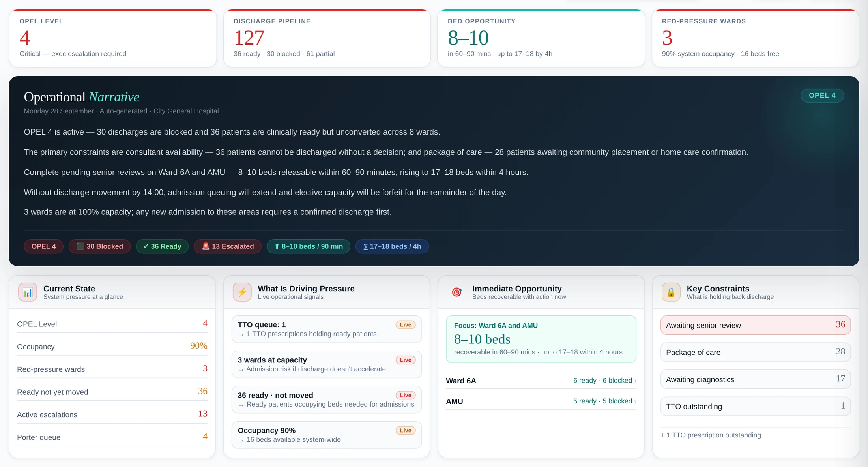The height and width of the screenshot is (467, 868).
Task: Click Live badge on 3 wards at capacity
Action: pos(406,360)
